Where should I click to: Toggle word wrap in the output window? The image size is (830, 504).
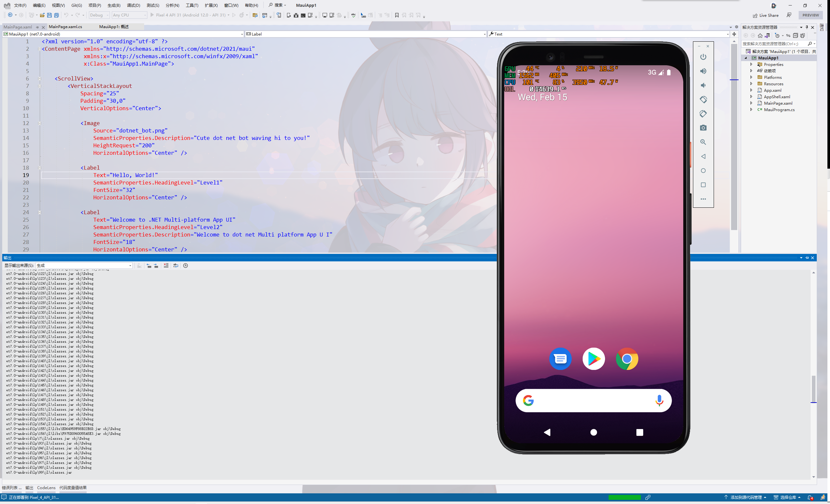tap(176, 265)
